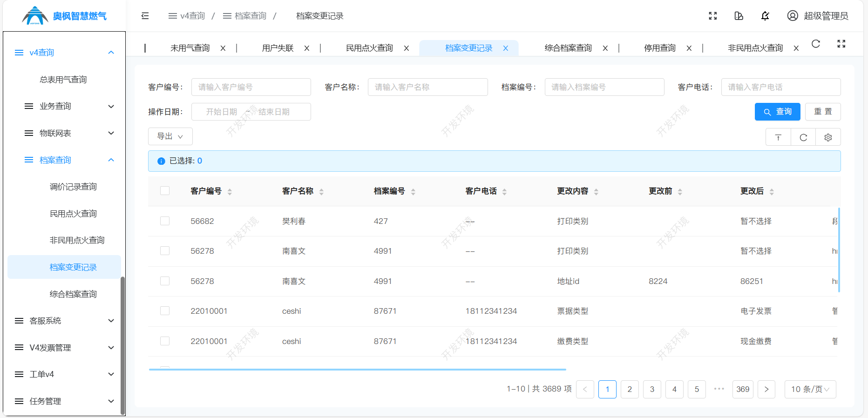This screenshot has width=868, height=418.
Task: Sort by 更改前 column sort arrows
Action: click(x=680, y=192)
